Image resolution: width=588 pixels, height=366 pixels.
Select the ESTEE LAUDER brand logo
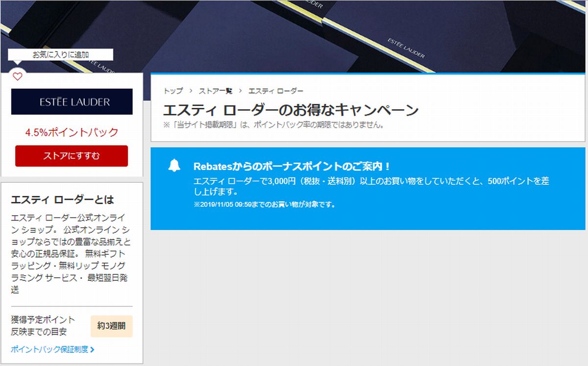tap(71, 102)
